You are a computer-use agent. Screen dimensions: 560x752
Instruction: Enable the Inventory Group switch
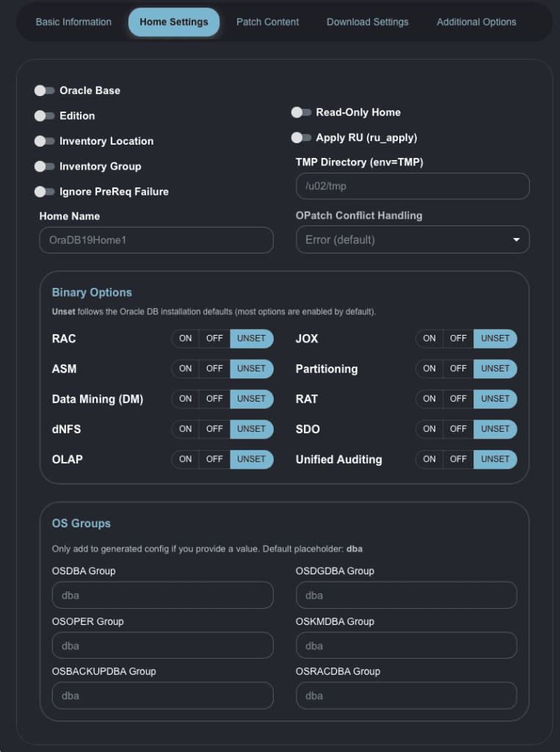pos(45,167)
